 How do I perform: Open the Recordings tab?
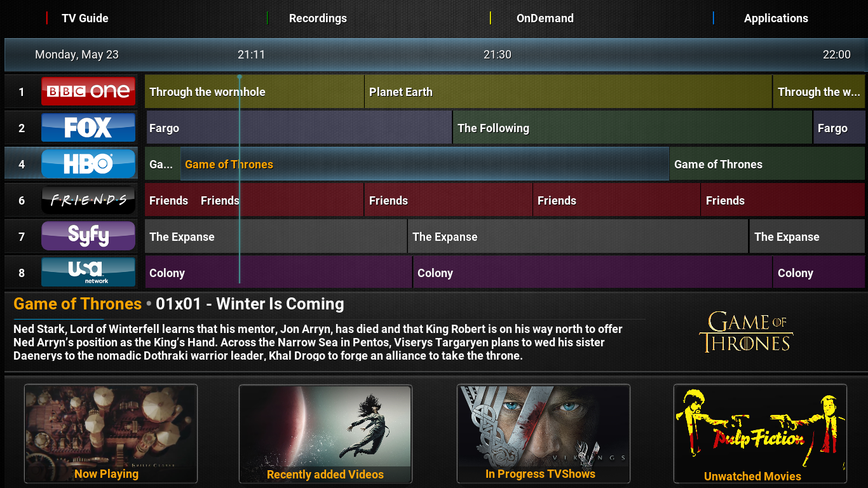(x=318, y=18)
